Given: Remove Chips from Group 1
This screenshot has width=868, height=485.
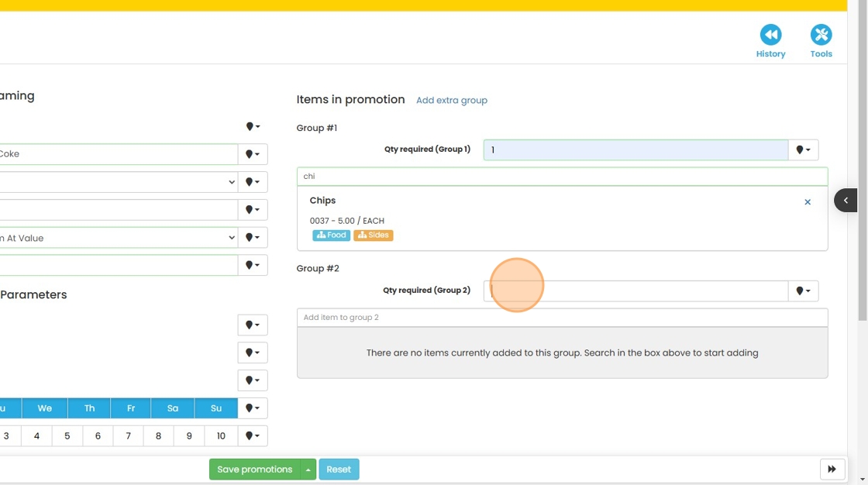Looking at the screenshot, I should [x=808, y=202].
